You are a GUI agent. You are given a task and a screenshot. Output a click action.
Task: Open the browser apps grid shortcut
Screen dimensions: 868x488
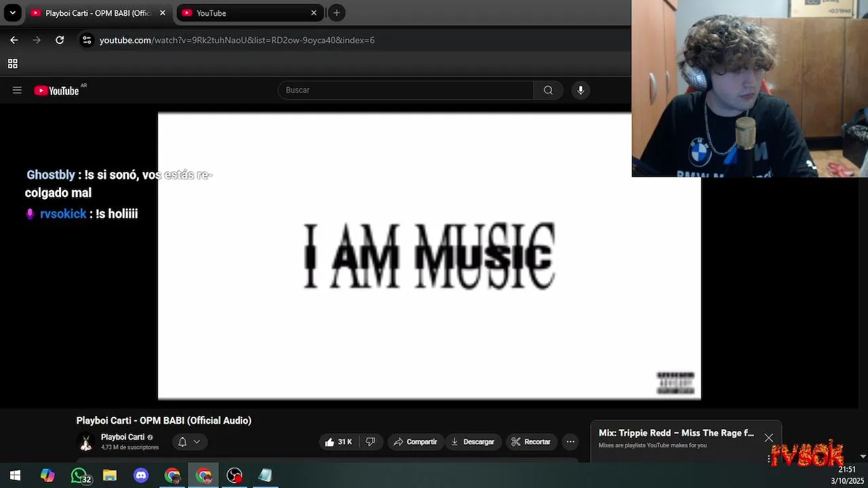click(12, 64)
